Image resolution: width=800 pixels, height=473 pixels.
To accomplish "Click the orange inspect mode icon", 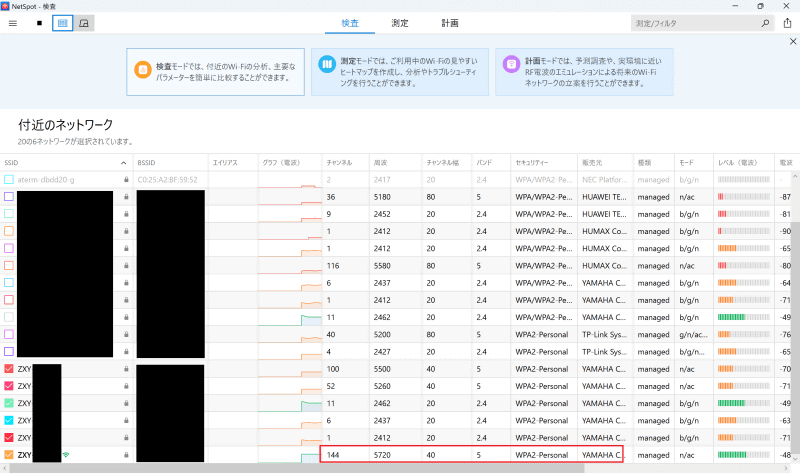I will coord(143,69).
